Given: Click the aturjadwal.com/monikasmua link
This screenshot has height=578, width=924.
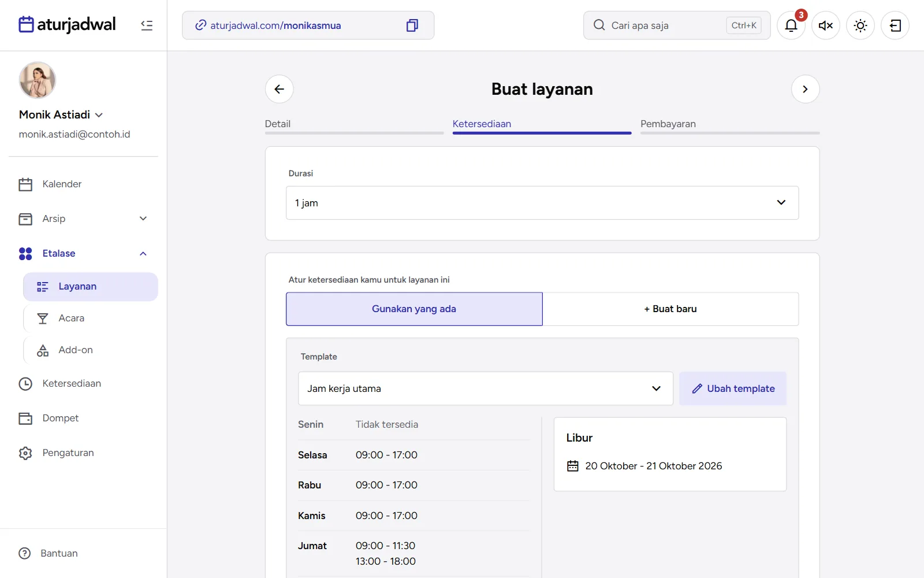Looking at the screenshot, I should coord(275,25).
